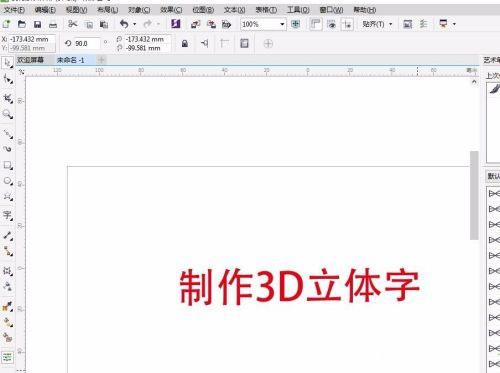500x373 pixels.
Task: Toggle ruler display in toolbar
Action: (315, 24)
